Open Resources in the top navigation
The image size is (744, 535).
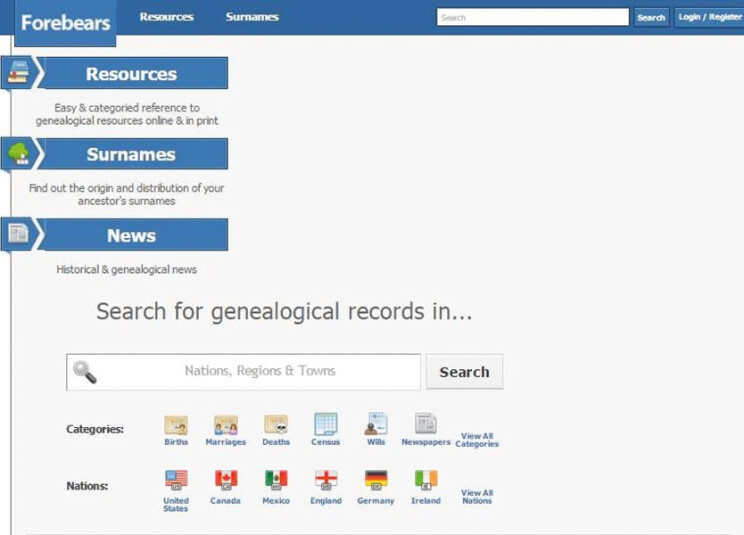tap(166, 17)
